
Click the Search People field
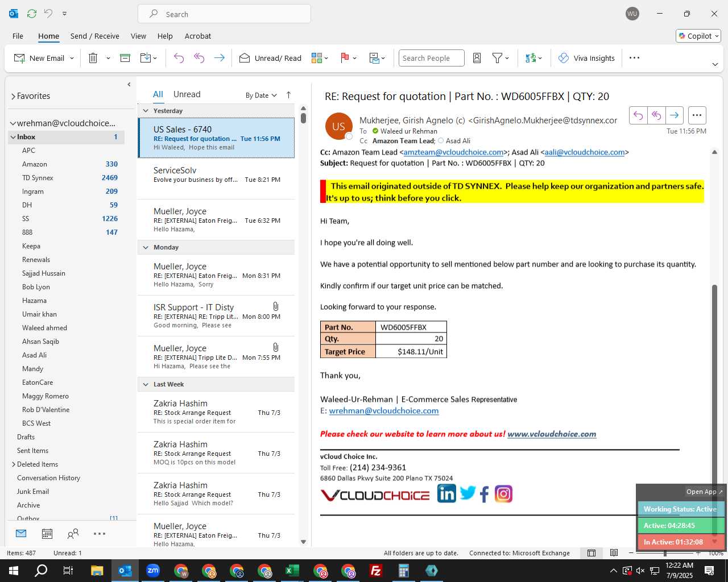(431, 58)
